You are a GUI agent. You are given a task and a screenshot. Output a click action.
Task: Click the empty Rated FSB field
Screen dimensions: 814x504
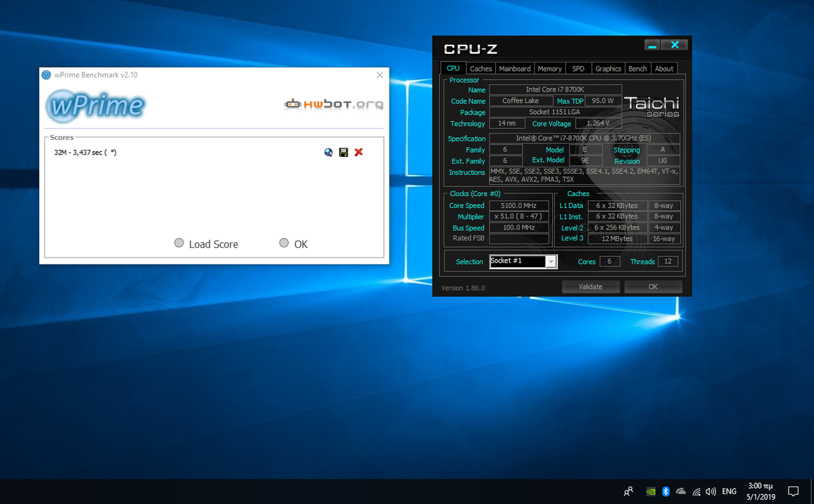point(519,239)
